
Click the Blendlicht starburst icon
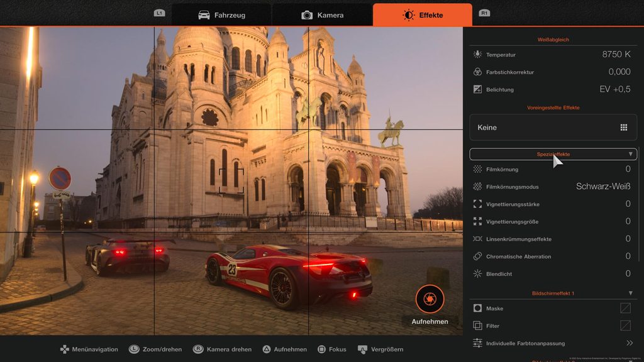[477, 273]
